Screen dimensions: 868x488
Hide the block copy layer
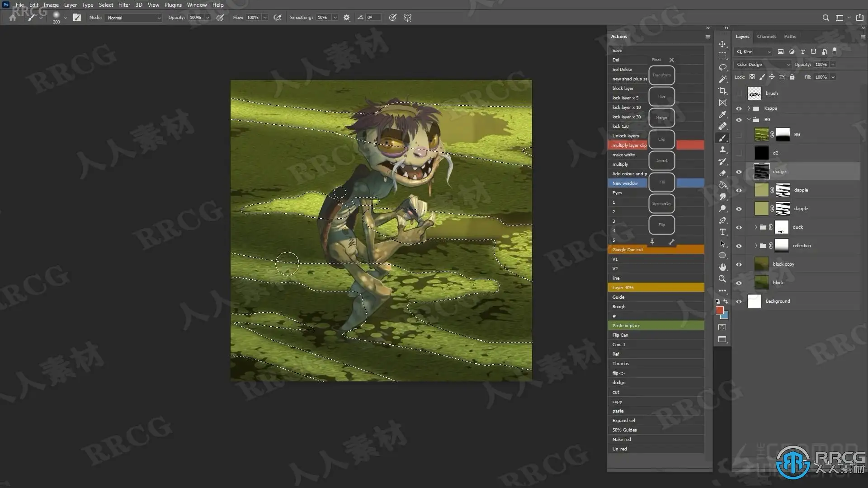(x=739, y=264)
